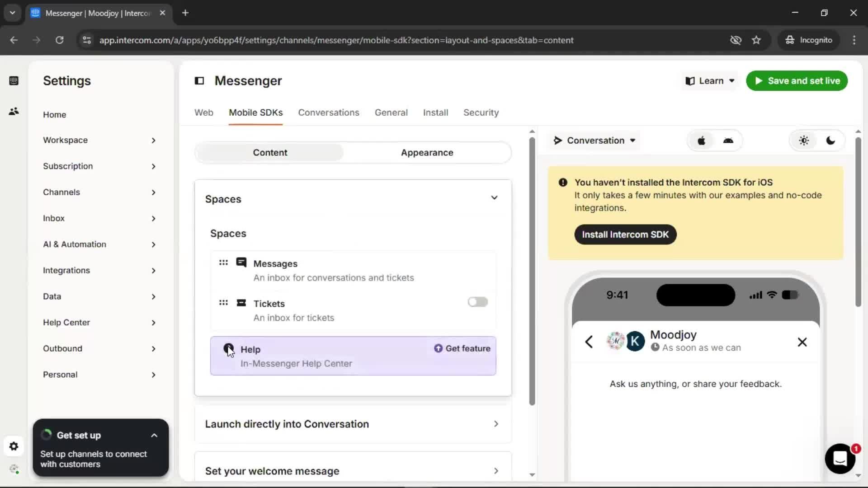Click the K avatar in phone preview
868x488 pixels.
click(x=635, y=342)
